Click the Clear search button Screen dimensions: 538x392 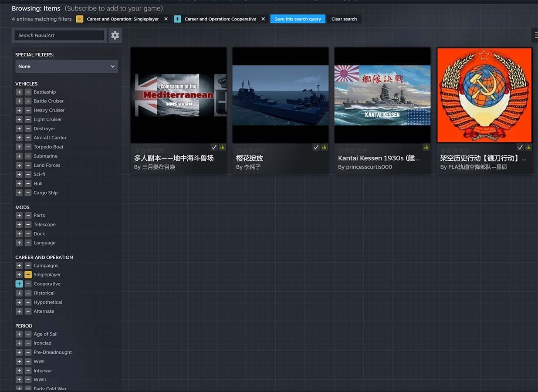click(344, 19)
